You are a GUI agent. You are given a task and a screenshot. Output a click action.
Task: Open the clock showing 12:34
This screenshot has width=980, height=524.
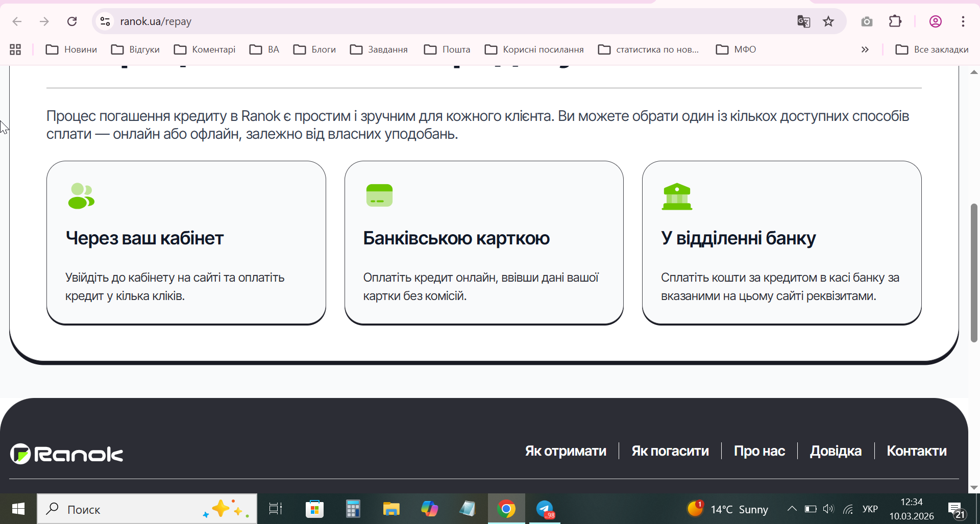point(912,509)
